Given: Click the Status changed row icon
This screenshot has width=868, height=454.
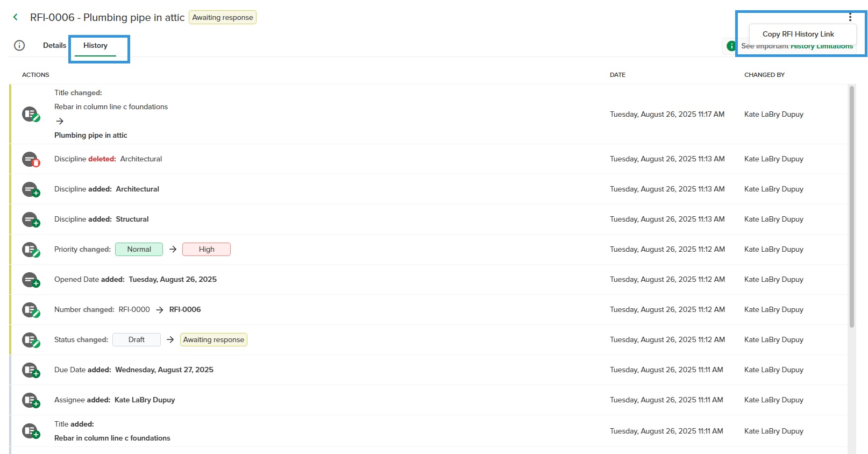Looking at the screenshot, I should 31,340.
